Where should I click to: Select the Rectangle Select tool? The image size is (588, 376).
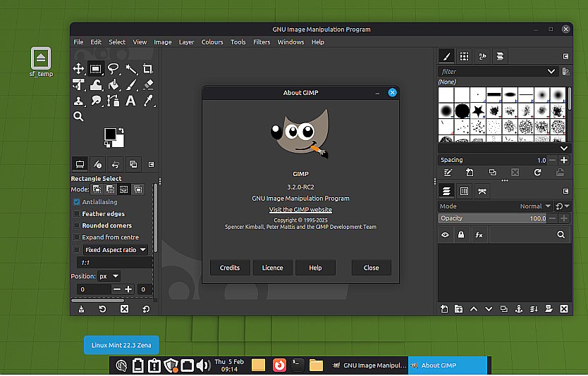click(x=96, y=68)
